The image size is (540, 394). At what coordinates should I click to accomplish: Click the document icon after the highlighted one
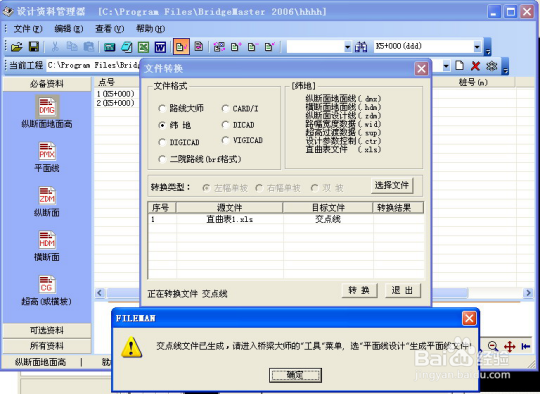coord(199,46)
